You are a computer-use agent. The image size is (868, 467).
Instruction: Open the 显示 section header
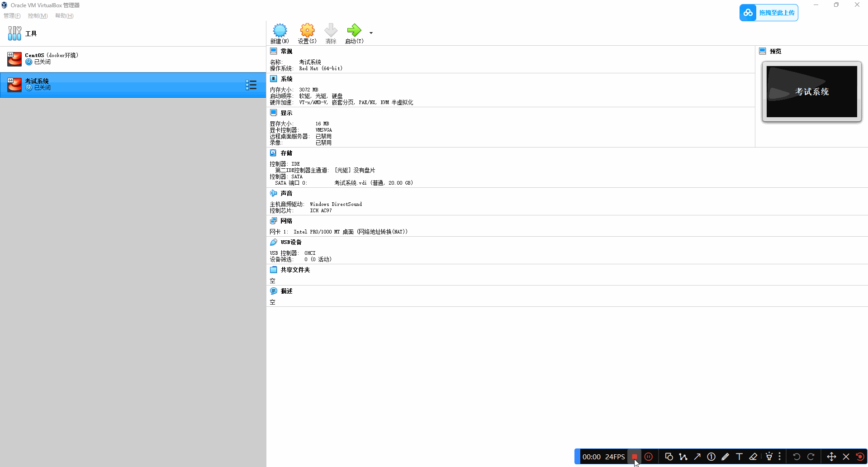[x=286, y=113]
